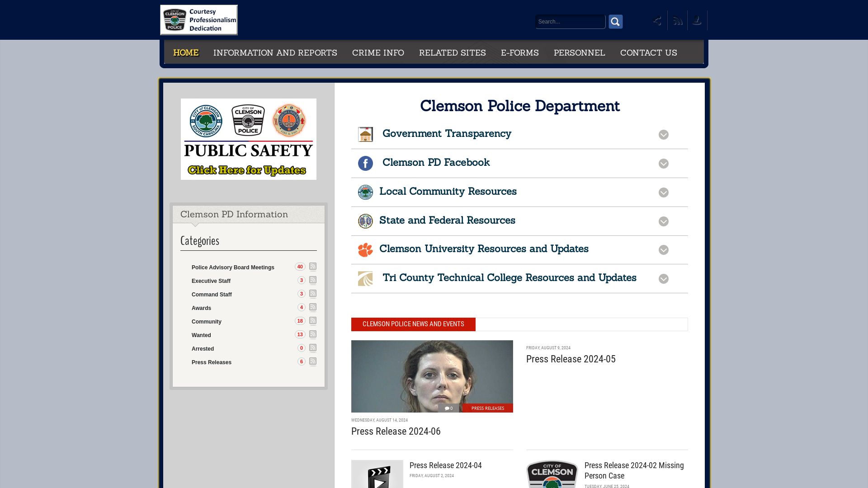The width and height of the screenshot is (868, 488).
Task: Click the mugshot photo thumbnail
Action: coord(432,376)
